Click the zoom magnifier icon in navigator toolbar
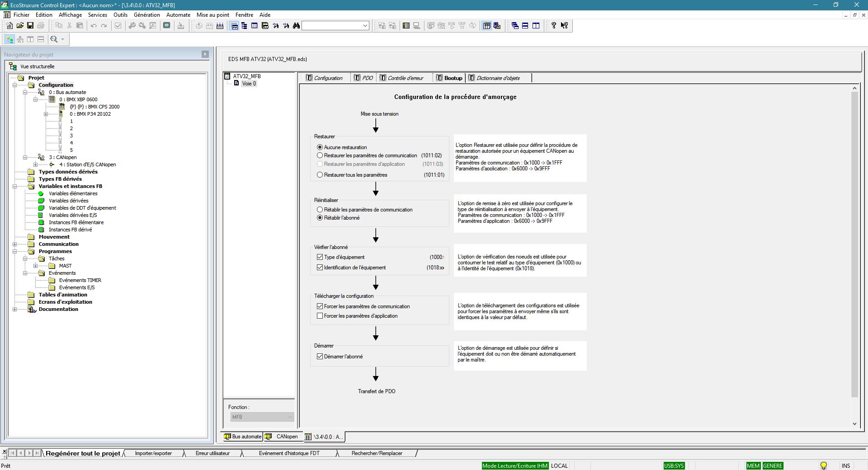The height and width of the screenshot is (470, 868). click(54, 39)
